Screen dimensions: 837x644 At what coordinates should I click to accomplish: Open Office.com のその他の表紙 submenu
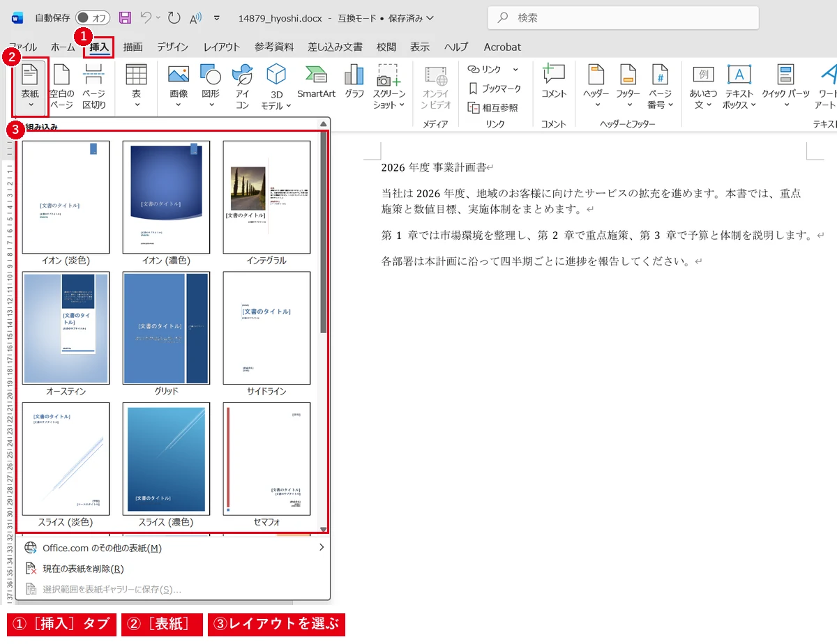click(173, 548)
